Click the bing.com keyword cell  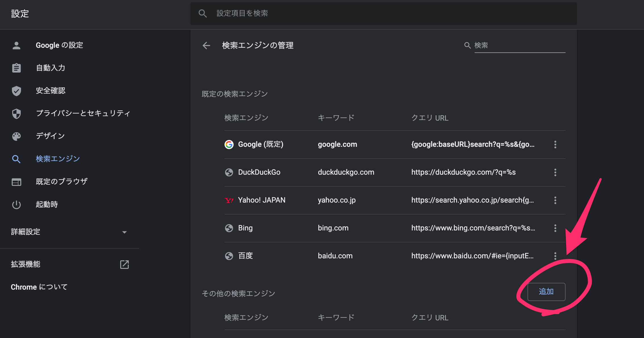[x=333, y=228]
